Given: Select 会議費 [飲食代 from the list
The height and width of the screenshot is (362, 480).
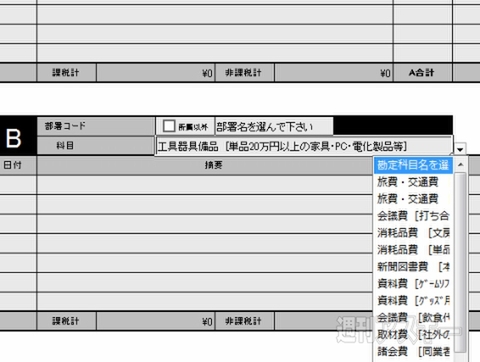Looking at the screenshot, I should (413, 317).
